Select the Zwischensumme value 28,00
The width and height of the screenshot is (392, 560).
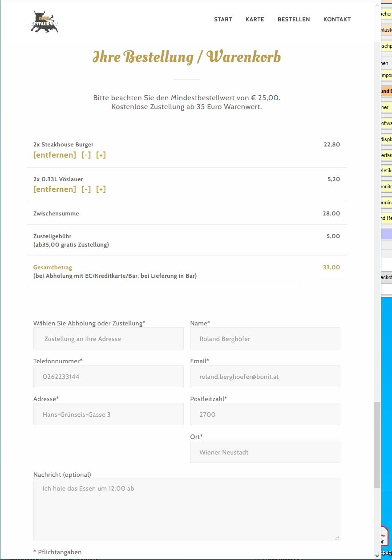coord(331,214)
